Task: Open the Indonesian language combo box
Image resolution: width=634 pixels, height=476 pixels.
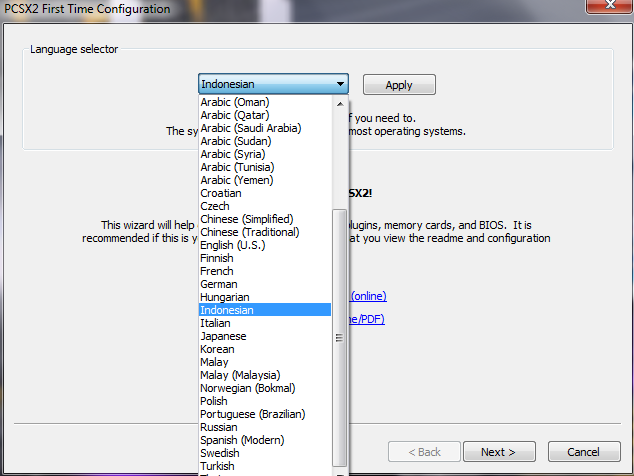Action: coord(273,84)
